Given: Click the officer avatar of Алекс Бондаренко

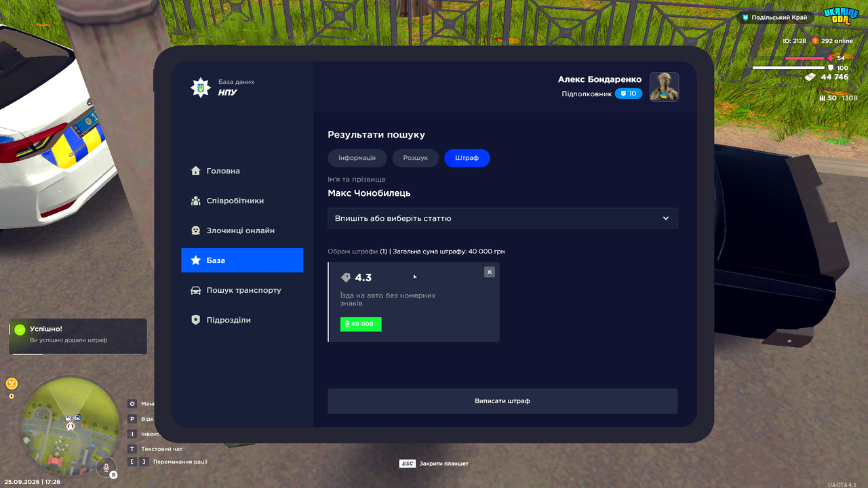Looking at the screenshot, I should (665, 87).
